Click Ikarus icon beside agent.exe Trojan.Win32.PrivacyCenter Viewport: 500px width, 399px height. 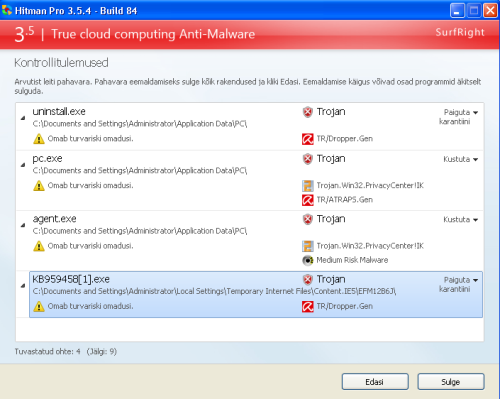308,246
